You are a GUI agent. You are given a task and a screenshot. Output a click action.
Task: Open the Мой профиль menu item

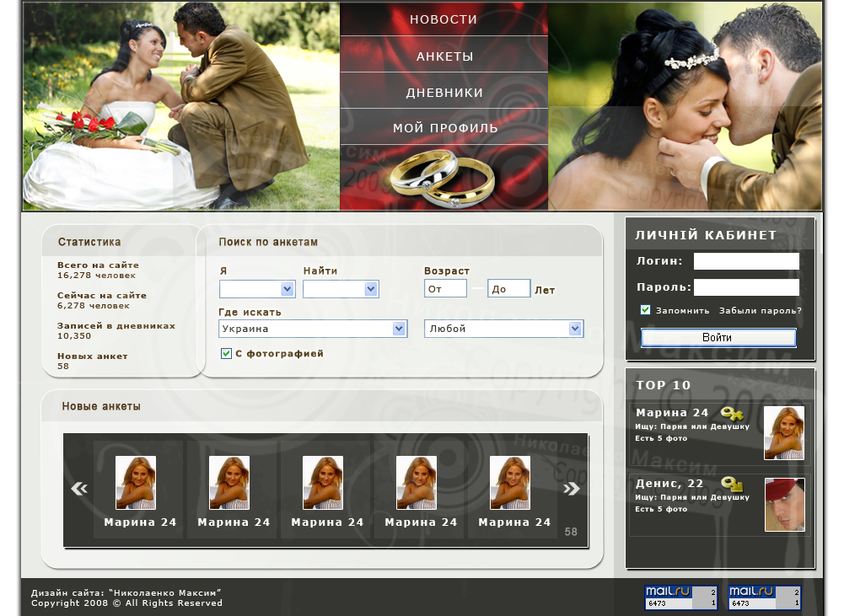(x=444, y=128)
